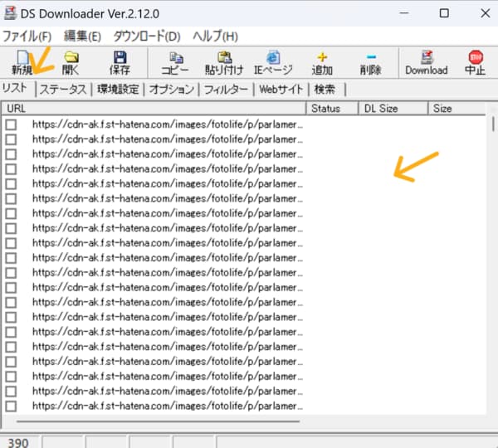498x448 pixels.
Task: Open the ファイル(F) menu
Action: (x=27, y=37)
